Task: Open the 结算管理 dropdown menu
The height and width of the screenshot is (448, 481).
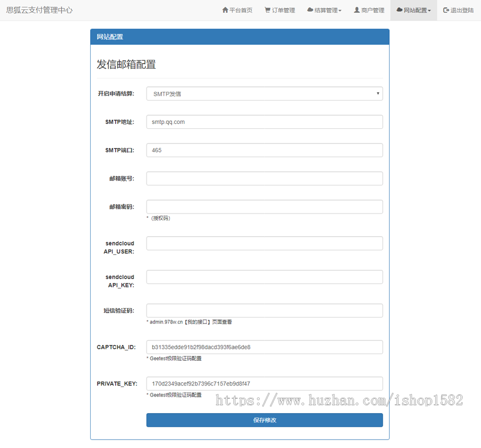Action: [325, 9]
